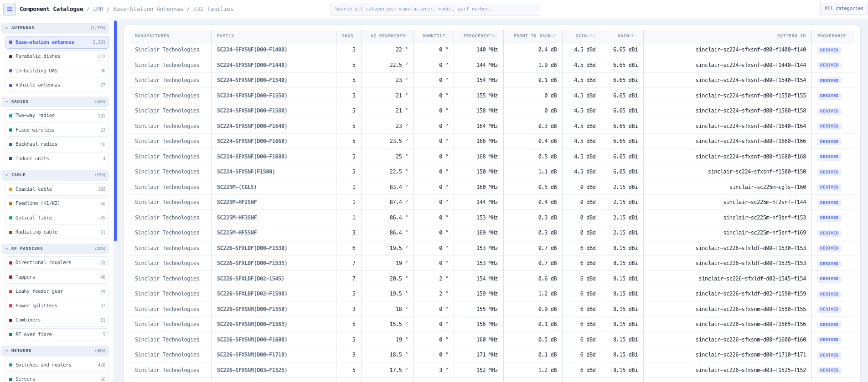Image resolution: width=868 pixels, height=382 pixels.
Task: Open Servers category
Action: click(x=57, y=378)
